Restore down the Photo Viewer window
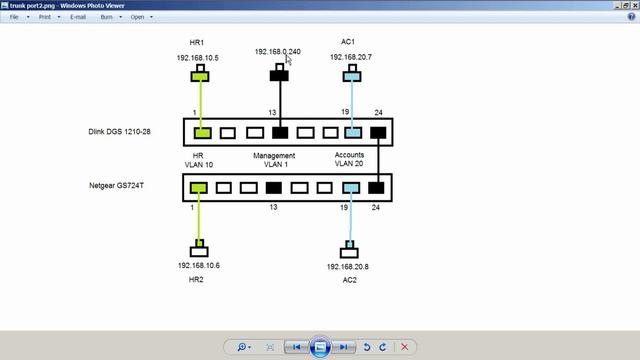This screenshot has height=360, width=640. (x=626, y=5)
